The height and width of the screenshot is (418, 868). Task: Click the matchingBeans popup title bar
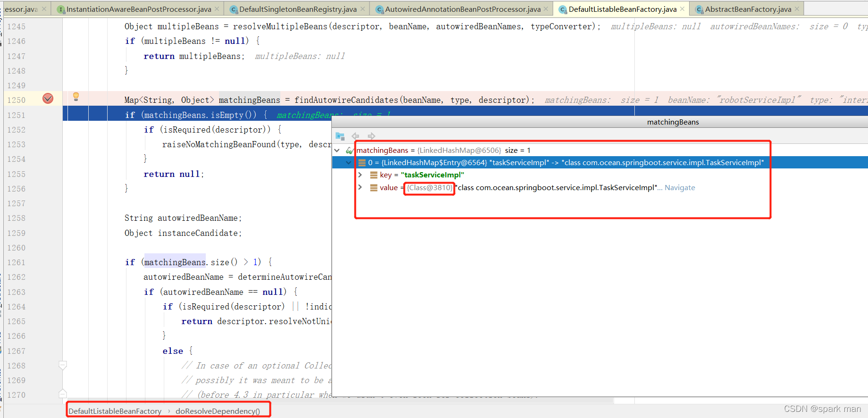(x=600, y=122)
